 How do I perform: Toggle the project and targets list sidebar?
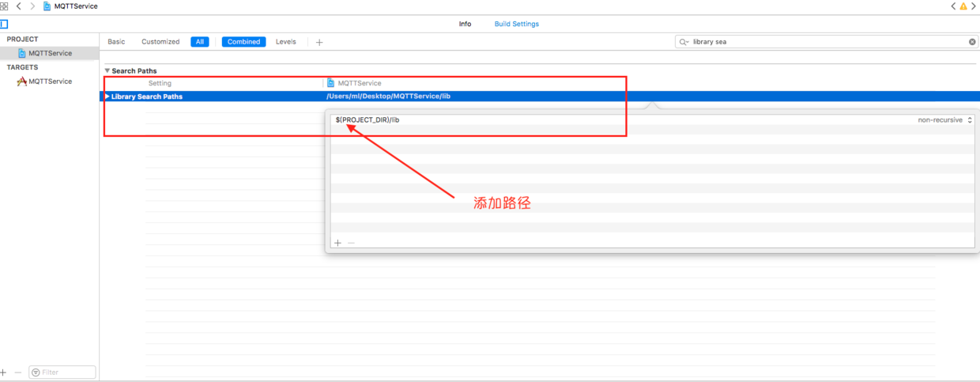click(4, 24)
